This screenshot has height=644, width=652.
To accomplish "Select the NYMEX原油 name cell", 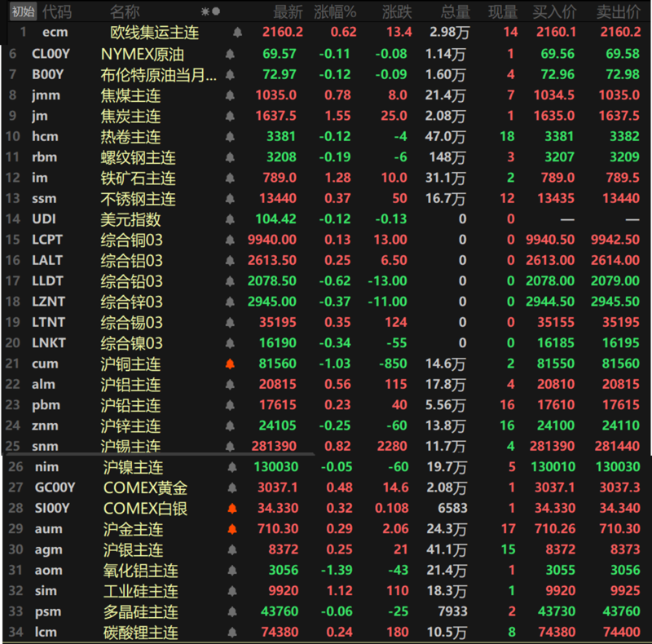I will click(142, 54).
